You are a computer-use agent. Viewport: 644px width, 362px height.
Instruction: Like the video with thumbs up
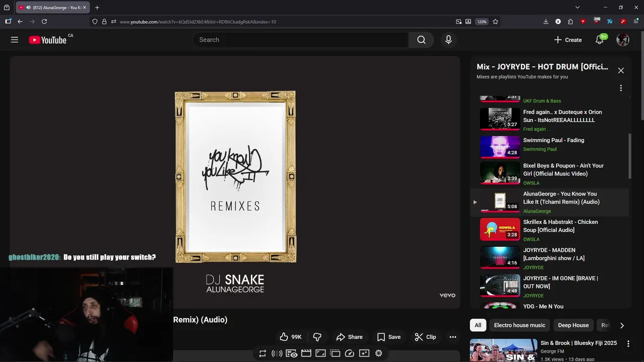291,337
